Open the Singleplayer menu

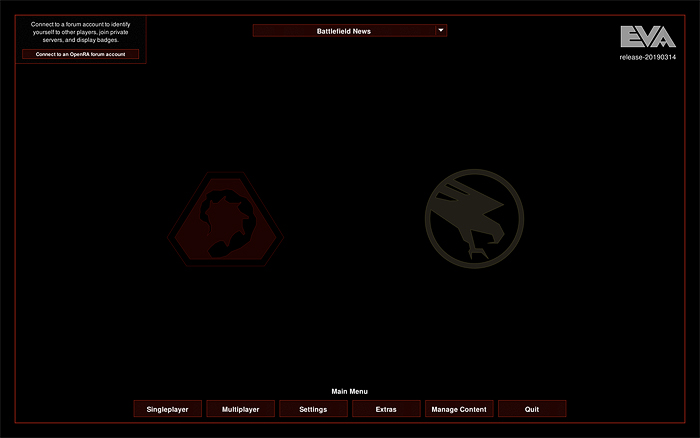pos(168,409)
